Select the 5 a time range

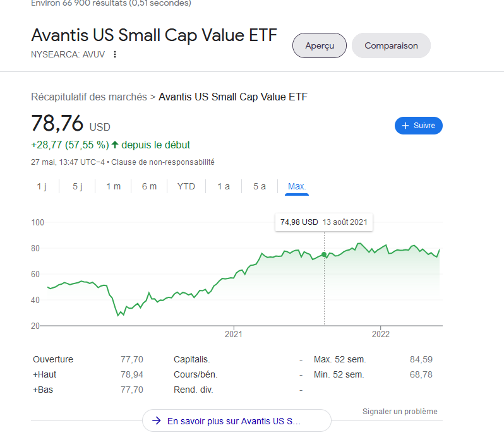[x=260, y=186]
